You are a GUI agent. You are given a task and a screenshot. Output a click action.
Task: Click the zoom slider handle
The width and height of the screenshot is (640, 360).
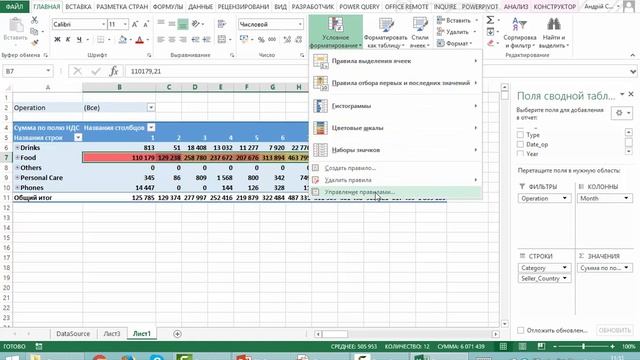pos(584,347)
